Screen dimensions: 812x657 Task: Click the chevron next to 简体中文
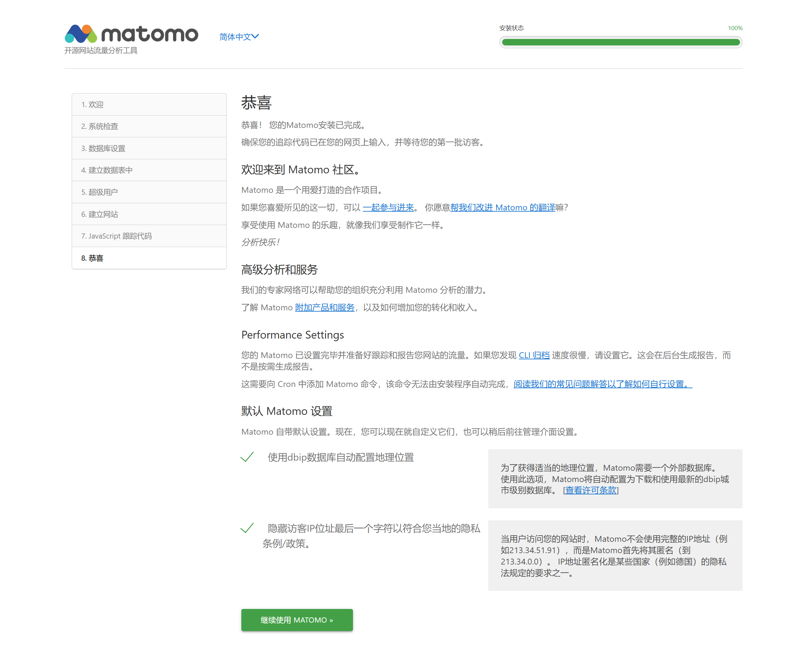tap(255, 36)
